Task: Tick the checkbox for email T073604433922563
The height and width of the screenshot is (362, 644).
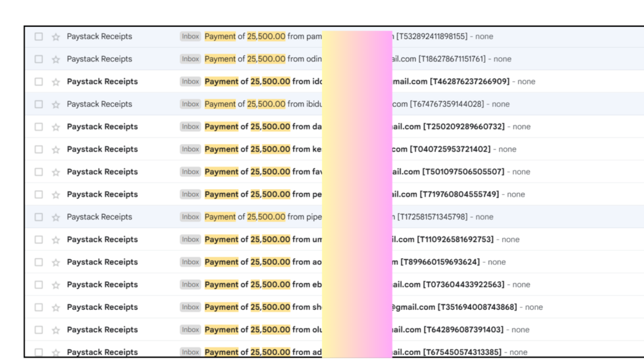Action: [x=38, y=285]
